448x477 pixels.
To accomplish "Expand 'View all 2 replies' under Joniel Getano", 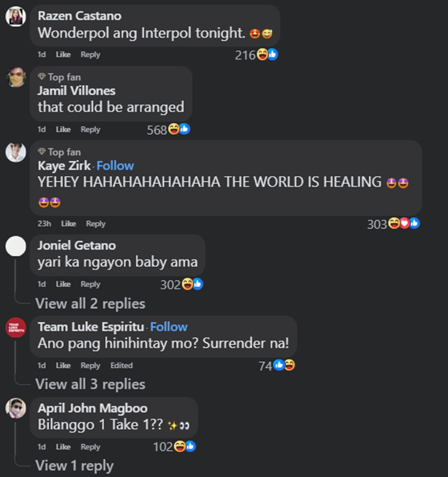I will click(90, 304).
